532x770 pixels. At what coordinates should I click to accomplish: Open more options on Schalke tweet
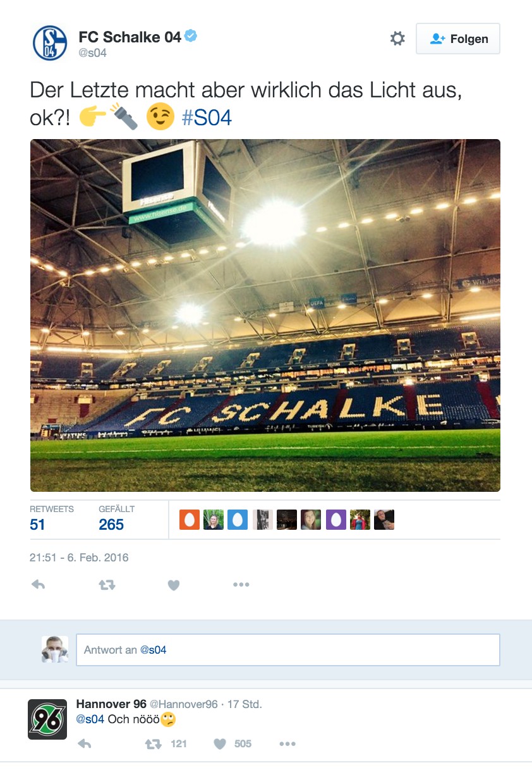[x=241, y=585]
